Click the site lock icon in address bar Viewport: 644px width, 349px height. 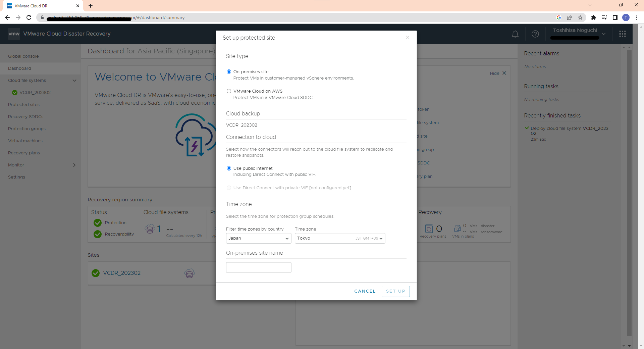click(42, 17)
